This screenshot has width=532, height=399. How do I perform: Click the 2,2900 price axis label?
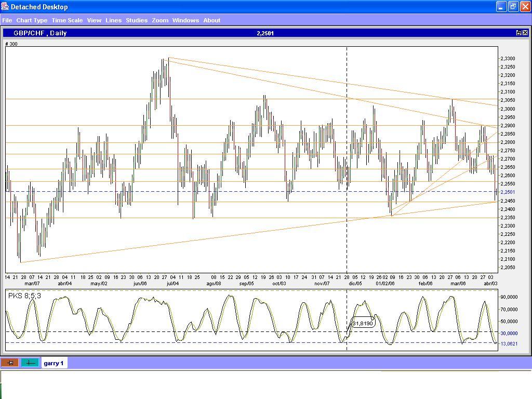pos(508,125)
